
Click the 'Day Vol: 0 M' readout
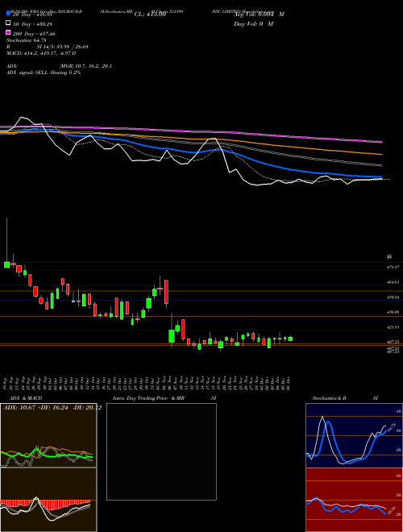click(x=253, y=24)
